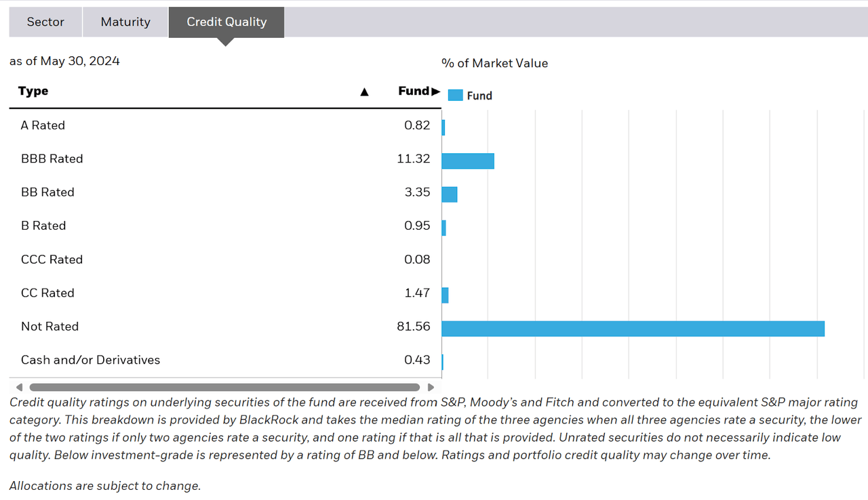The image size is (868, 500).
Task: Click the scrollbar right arrow
Action: (x=431, y=388)
